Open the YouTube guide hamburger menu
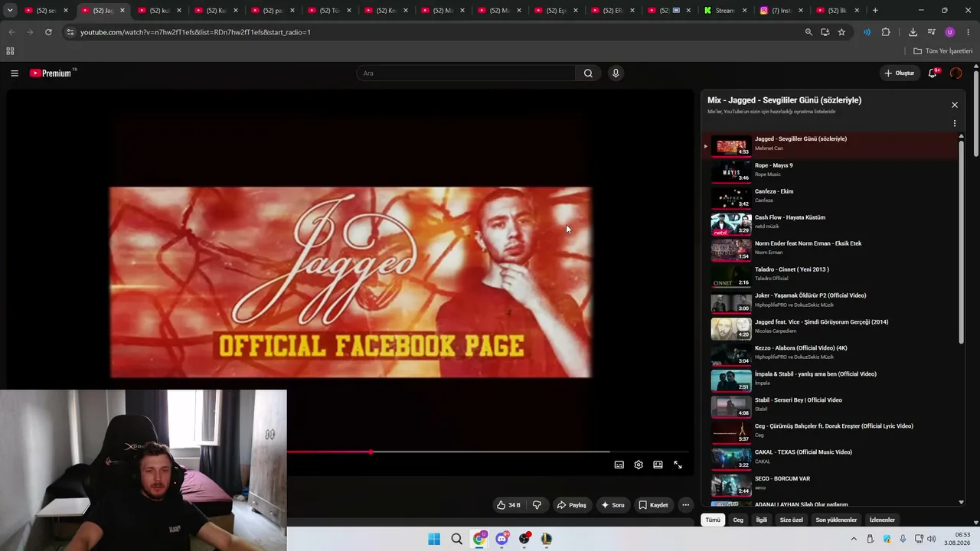This screenshot has width=980, height=551. click(x=15, y=73)
